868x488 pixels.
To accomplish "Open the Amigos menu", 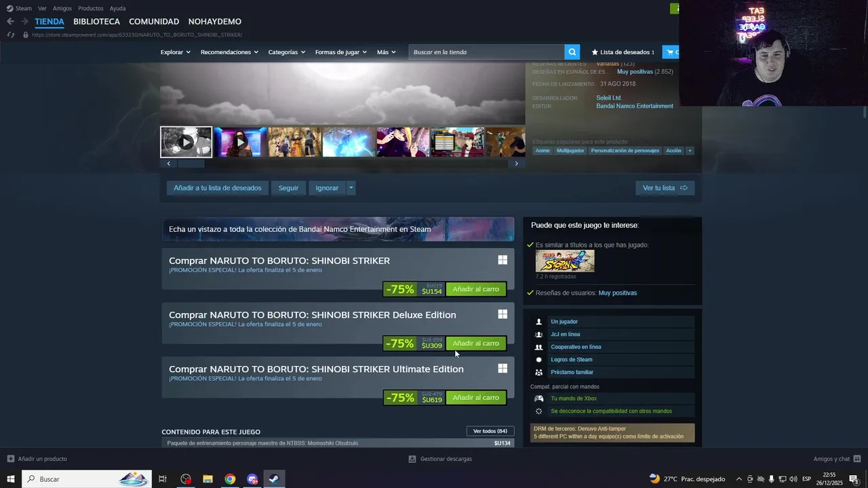I will pos(62,8).
